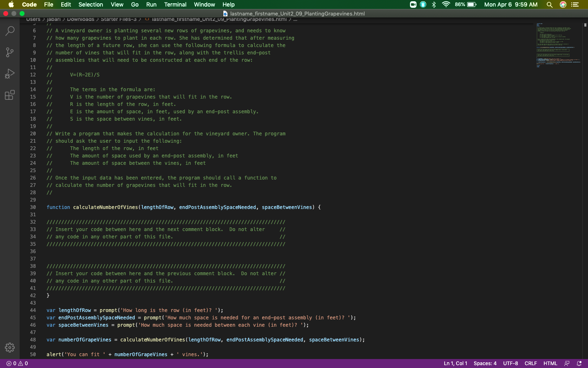The width and height of the screenshot is (588, 368).
Task: Open the notifications bell in status bar
Action: coord(579,363)
